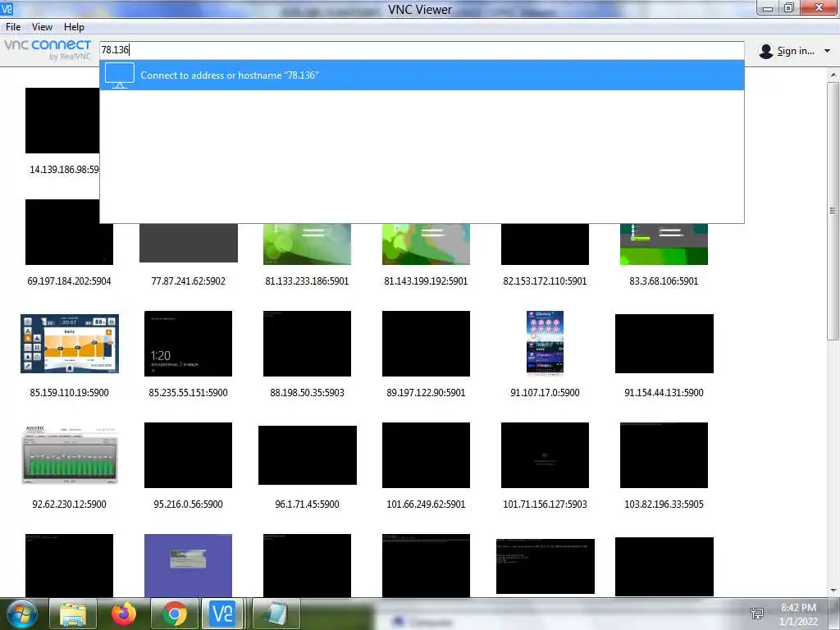
Task: Open the 95.216.0.56:5900 thumbnail
Action: [x=188, y=454]
